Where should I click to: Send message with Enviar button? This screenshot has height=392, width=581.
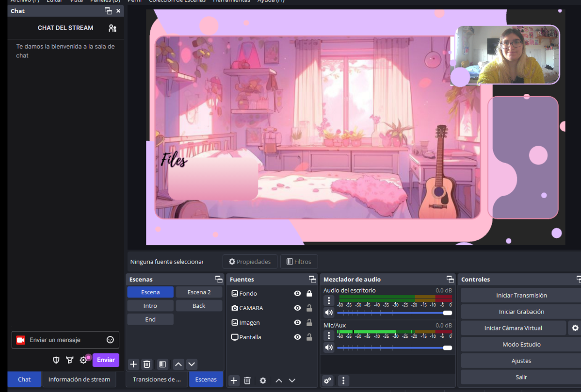tap(106, 360)
